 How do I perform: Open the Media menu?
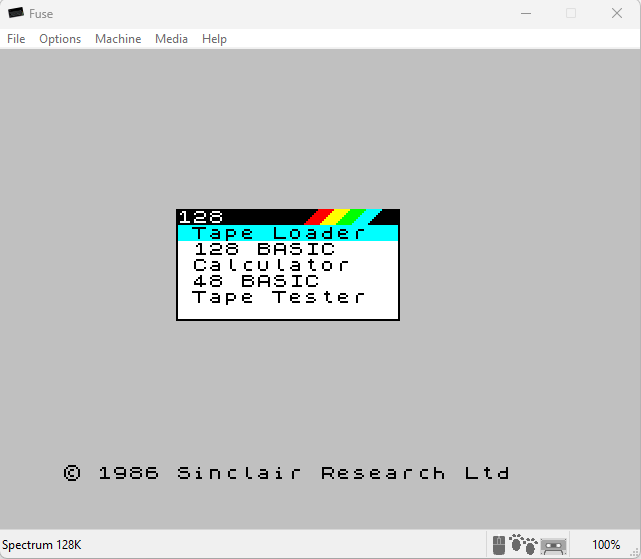[x=171, y=39]
